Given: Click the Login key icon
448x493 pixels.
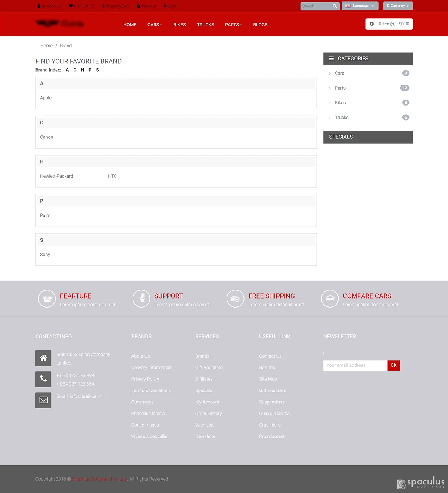Looking at the screenshot, I should (x=165, y=6).
